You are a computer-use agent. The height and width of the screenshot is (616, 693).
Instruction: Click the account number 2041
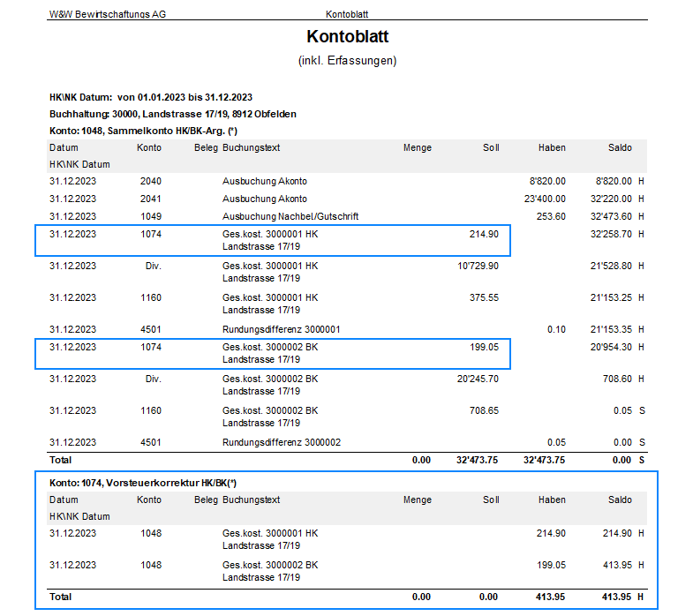pos(151,199)
